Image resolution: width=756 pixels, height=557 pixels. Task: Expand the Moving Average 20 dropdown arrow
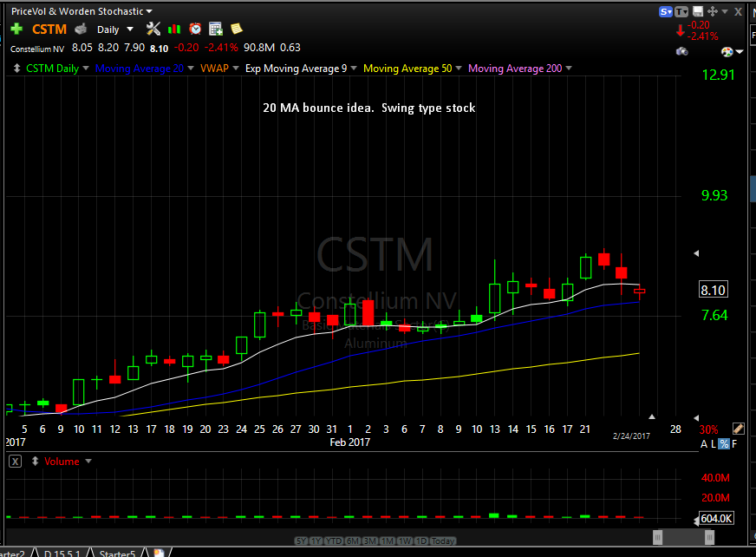coord(191,68)
